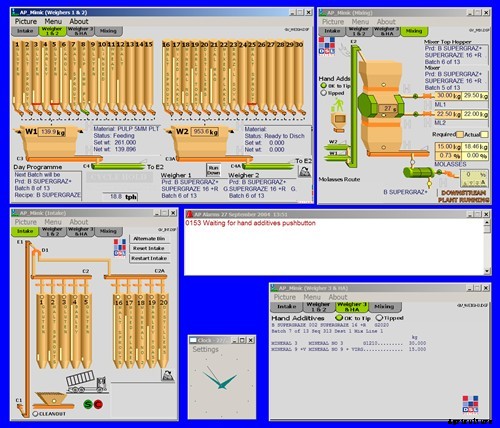Screen dimensions: 500x428
Task: Click the green start button in Intake window
Action: pos(88,404)
